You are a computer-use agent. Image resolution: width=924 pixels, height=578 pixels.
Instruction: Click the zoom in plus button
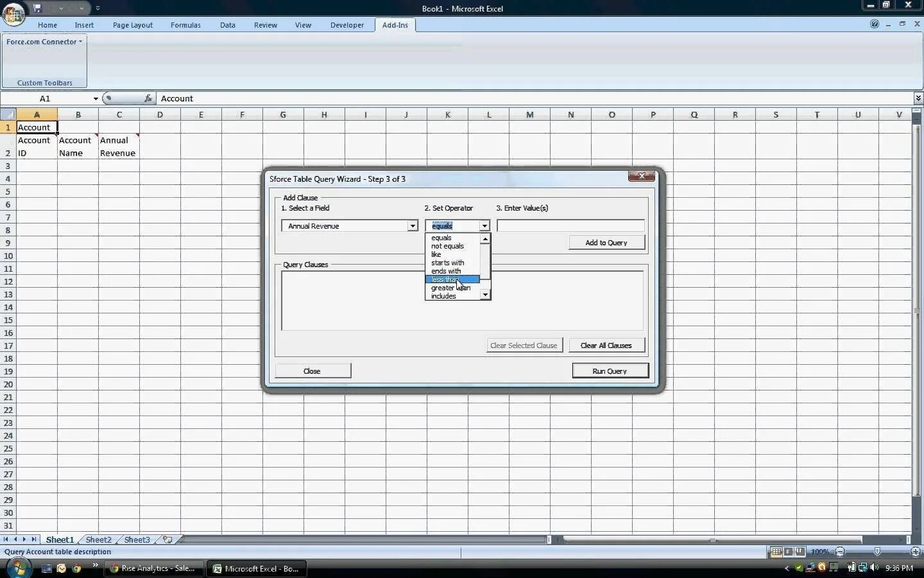(916, 552)
